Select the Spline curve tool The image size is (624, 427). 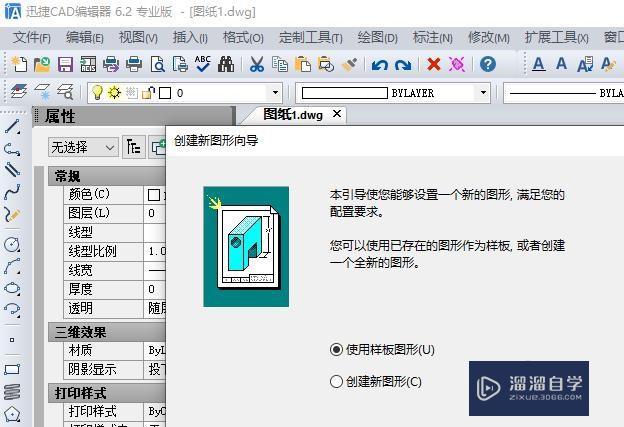[x=12, y=192]
